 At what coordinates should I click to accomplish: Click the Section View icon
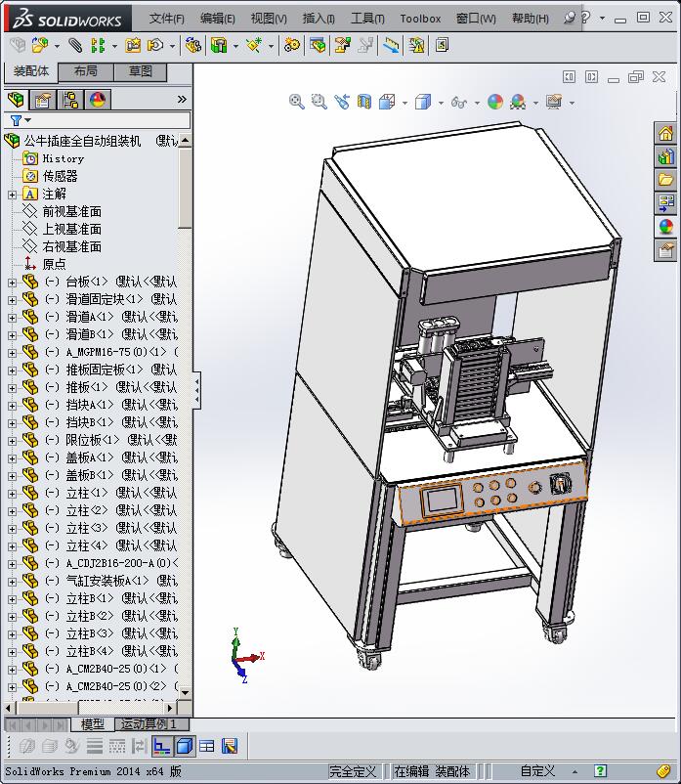pos(364,102)
